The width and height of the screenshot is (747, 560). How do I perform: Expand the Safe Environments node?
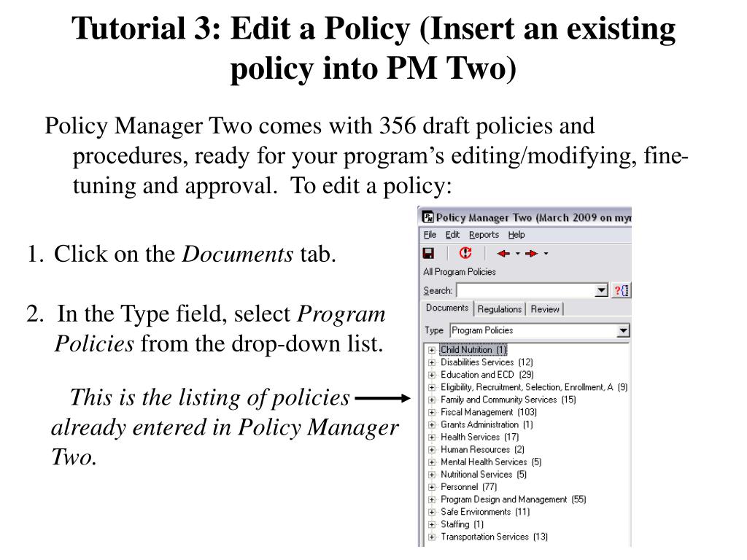pos(431,512)
